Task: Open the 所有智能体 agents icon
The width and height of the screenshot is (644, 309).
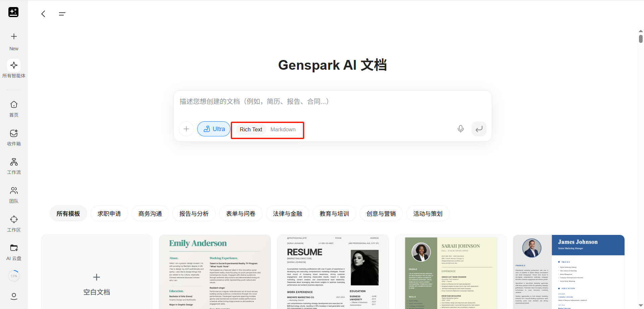Action: tap(14, 65)
